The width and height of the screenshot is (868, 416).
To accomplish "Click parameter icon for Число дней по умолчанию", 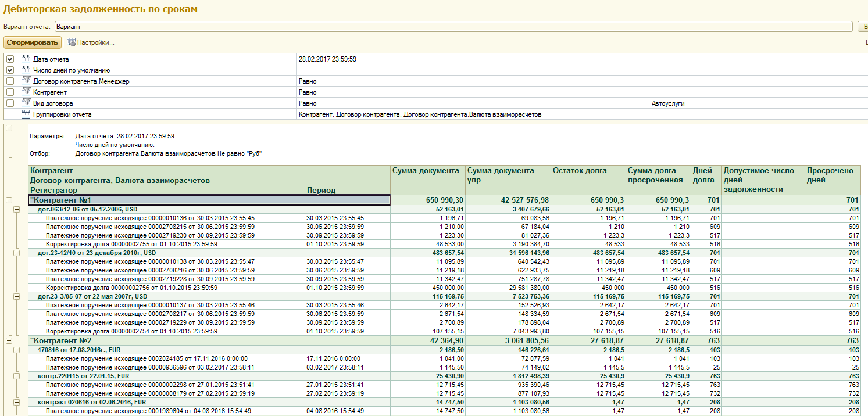I will 26,70.
